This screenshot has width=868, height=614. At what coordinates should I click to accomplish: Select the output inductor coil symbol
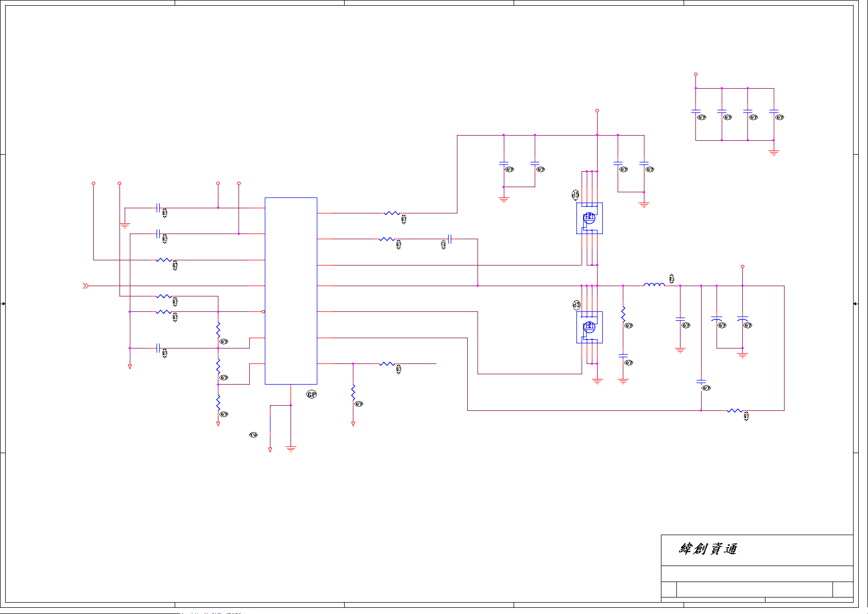(x=654, y=284)
